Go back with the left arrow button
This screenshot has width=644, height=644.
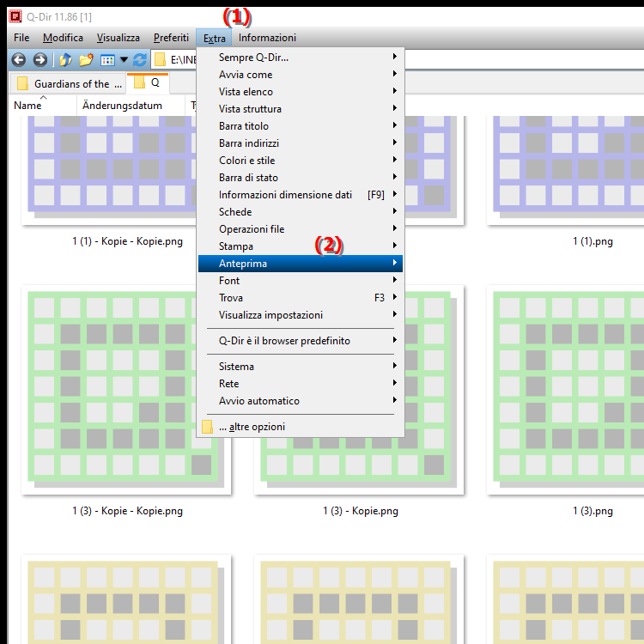click(19, 60)
